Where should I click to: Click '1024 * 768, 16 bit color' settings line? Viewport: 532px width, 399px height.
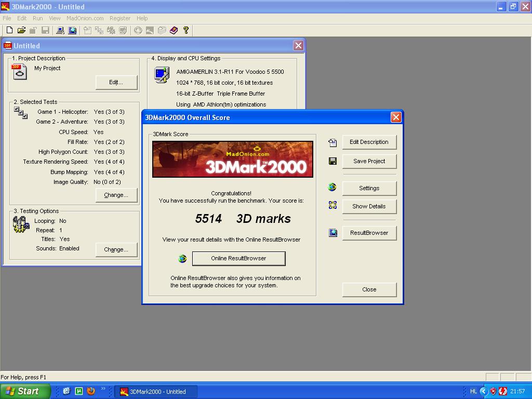224,83
